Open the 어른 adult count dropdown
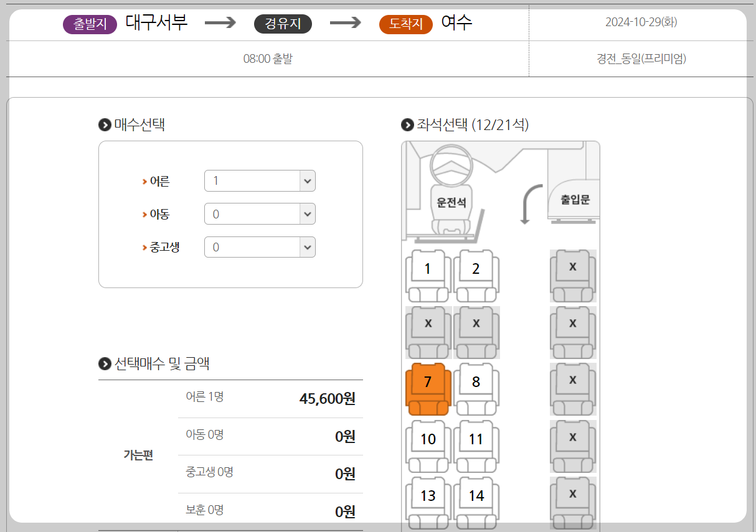The image size is (756, 532). (260, 180)
